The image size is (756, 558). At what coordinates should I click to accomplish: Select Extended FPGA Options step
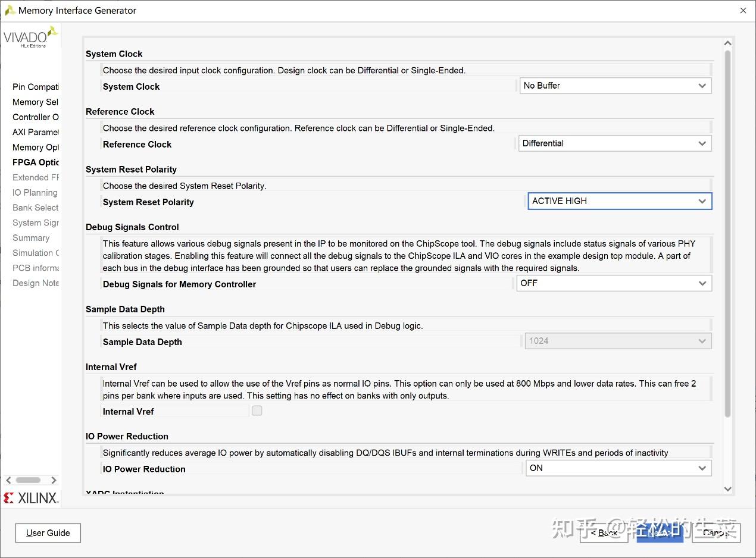tap(36, 177)
